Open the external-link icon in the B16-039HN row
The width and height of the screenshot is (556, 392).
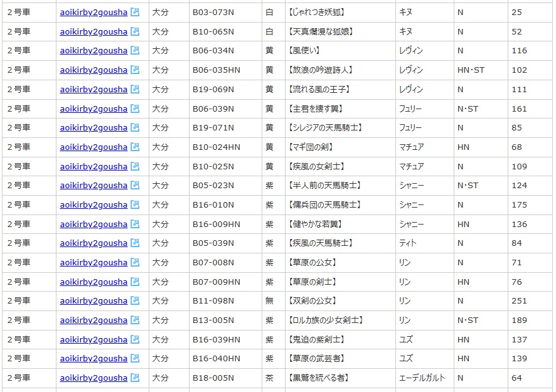coord(135,339)
